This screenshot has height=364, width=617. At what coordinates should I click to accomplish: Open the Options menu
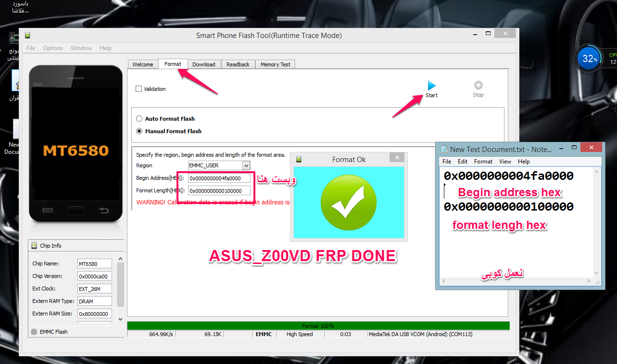53,48
